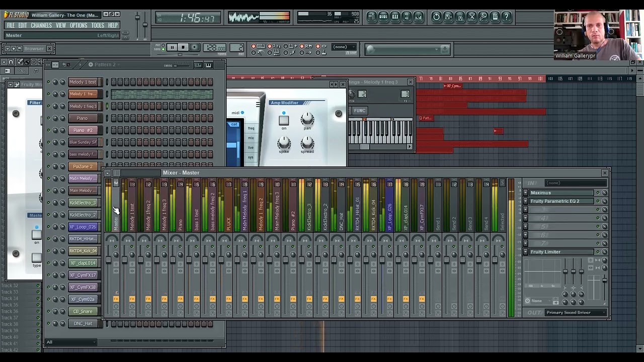This screenshot has width=644, height=362.
Task: Click the pattern number display
Action: (237, 48)
